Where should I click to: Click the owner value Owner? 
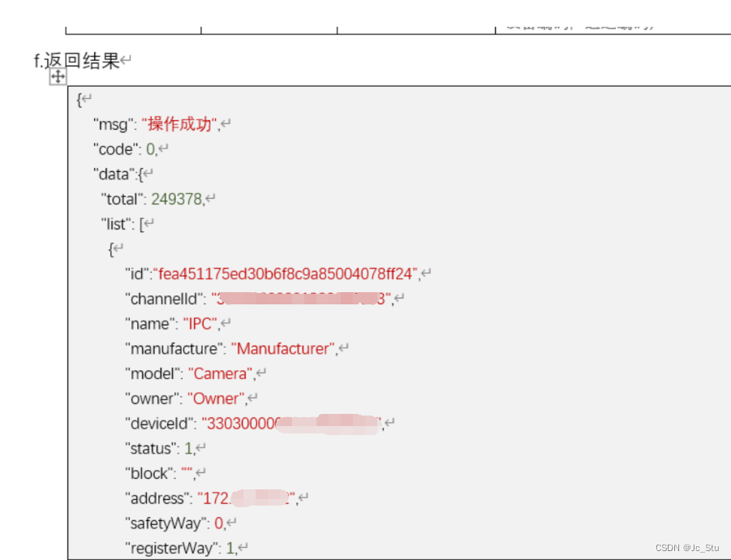coord(215,398)
